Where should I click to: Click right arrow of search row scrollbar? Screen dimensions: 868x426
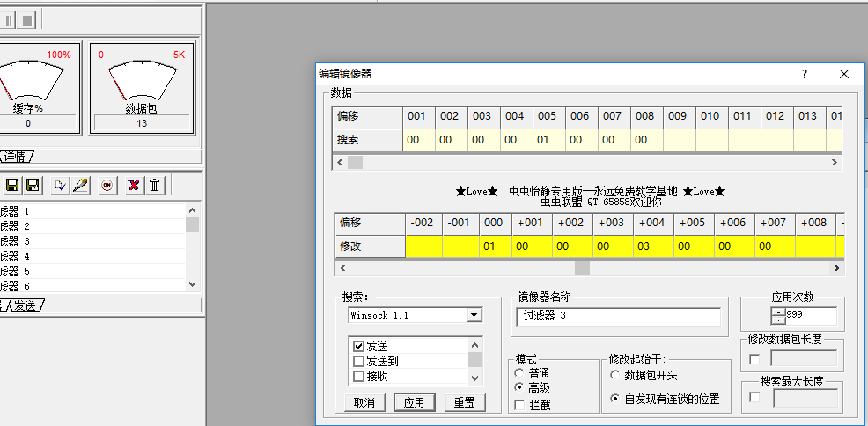835,162
